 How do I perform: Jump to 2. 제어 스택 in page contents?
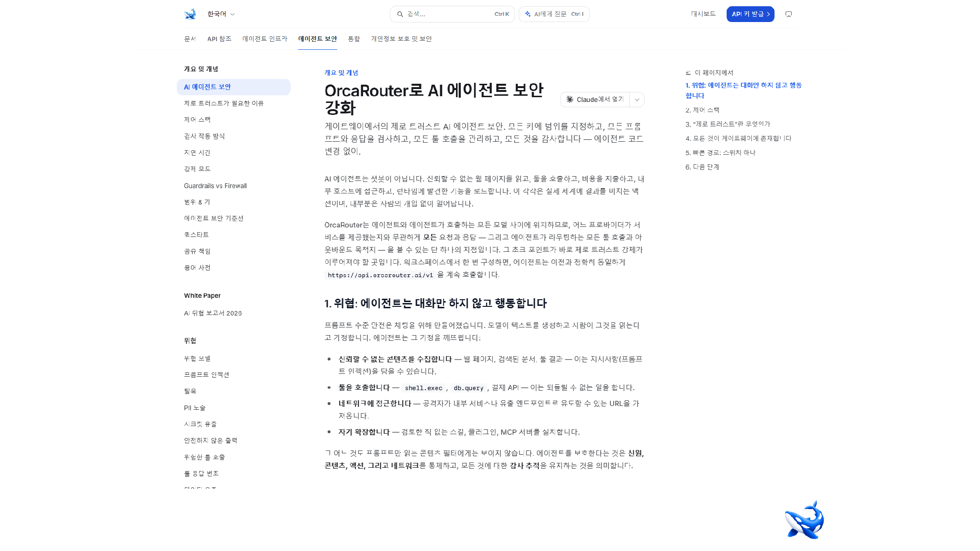tap(702, 110)
